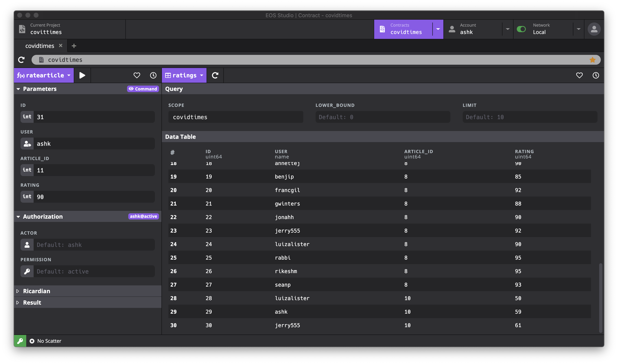Open table history clock icon at far right
Viewport: 618px width, 364px height.
tap(596, 75)
